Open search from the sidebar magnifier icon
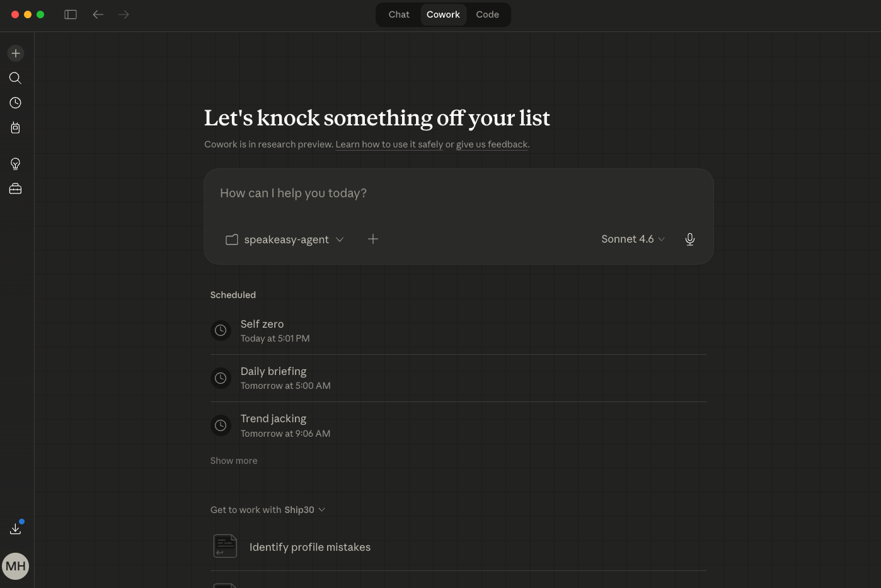This screenshot has width=881, height=588. tap(16, 78)
